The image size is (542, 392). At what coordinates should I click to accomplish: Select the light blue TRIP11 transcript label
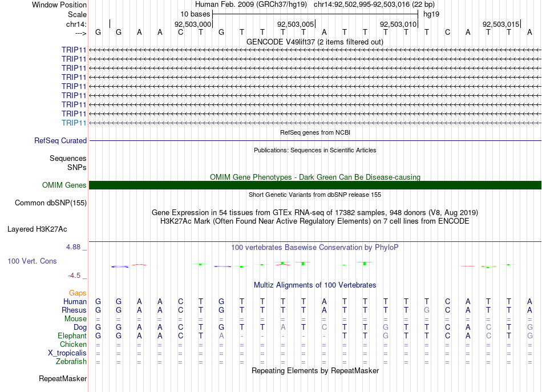point(74,123)
